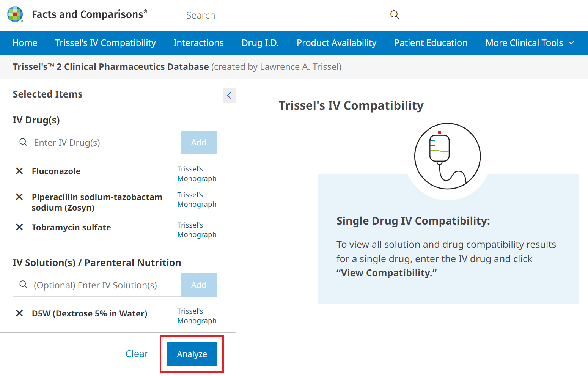Image resolution: width=588 pixels, height=376 pixels.
Task: Remove Fluconazole using its X icon
Action: coord(19,171)
